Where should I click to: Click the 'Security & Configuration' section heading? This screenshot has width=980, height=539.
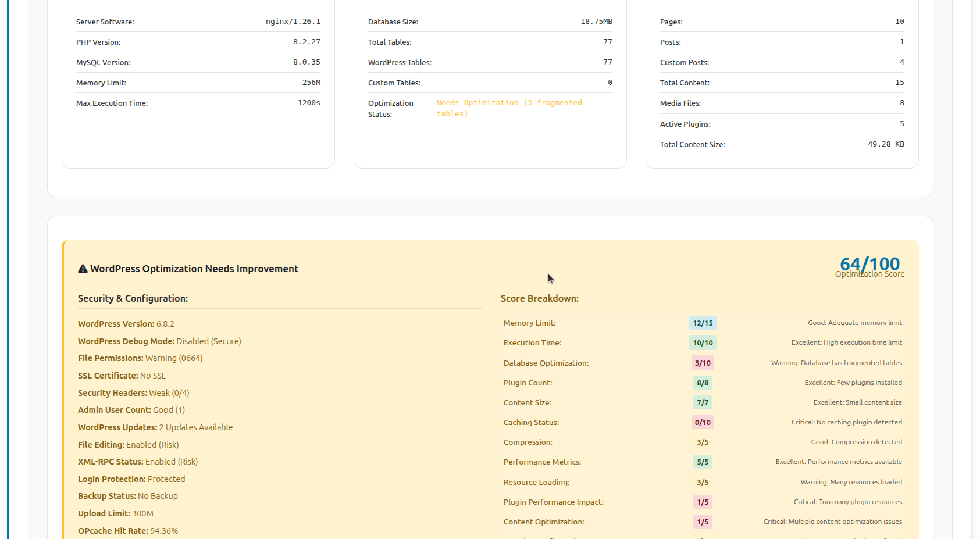133,298
